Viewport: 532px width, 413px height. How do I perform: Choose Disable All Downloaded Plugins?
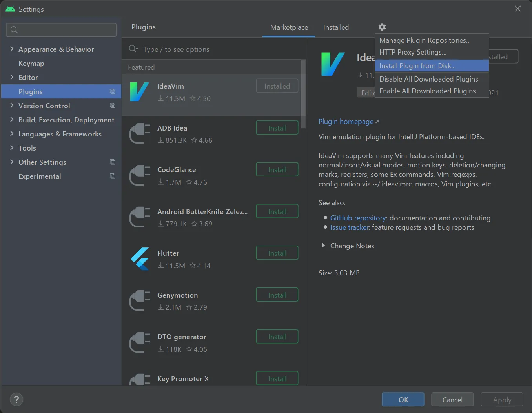[x=428, y=79]
